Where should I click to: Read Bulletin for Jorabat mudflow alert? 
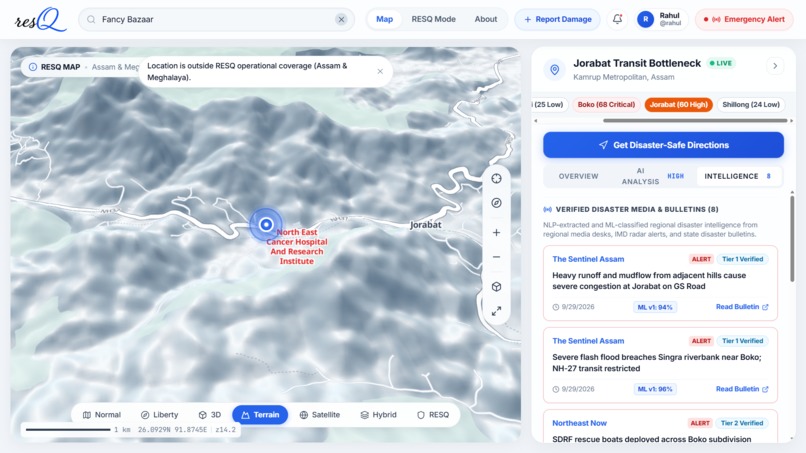coord(742,307)
